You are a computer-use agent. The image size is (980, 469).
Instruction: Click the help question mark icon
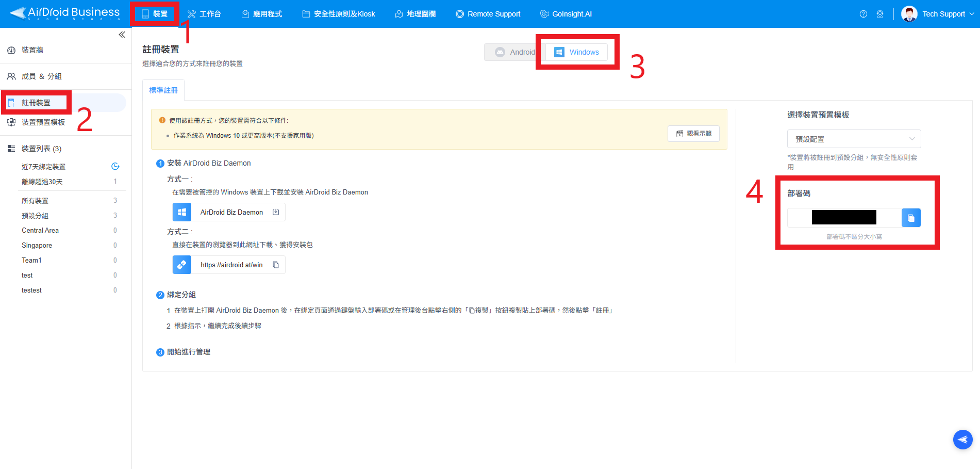(x=863, y=14)
